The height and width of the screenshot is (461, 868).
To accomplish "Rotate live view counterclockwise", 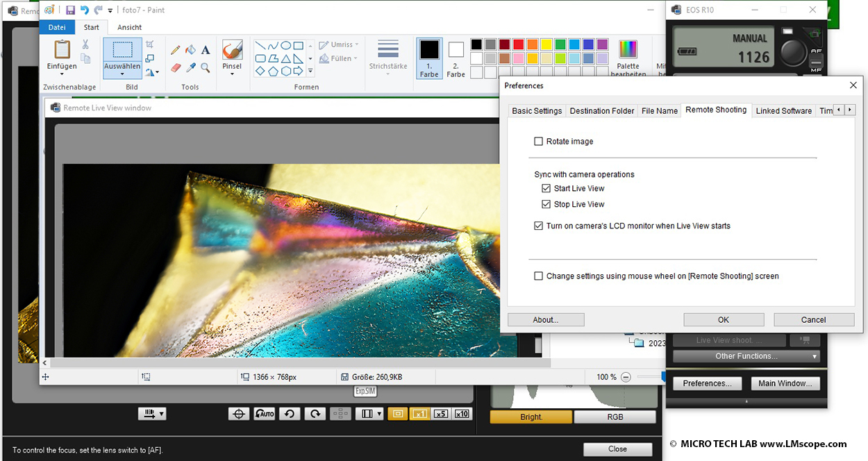I will tap(290, 413).
